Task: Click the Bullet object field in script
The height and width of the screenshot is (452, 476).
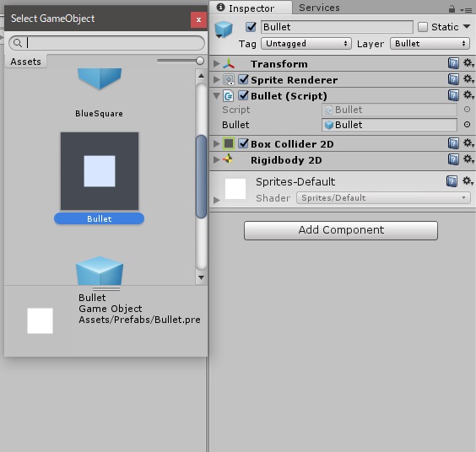Action: 389,125
